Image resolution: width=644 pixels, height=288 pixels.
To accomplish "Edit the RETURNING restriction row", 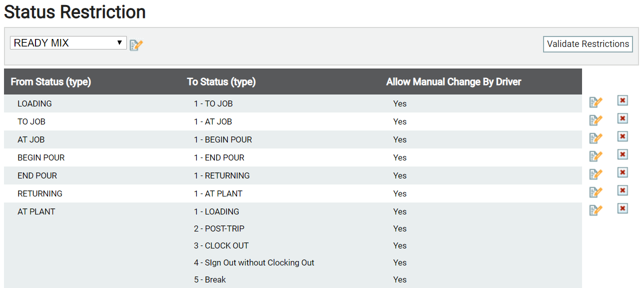I will coord(596,192).
